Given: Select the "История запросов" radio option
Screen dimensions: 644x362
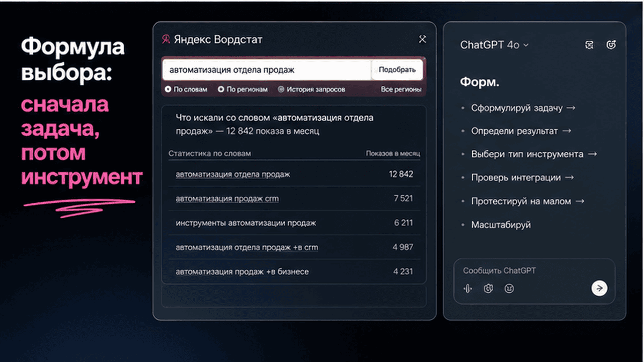Looking at the screenshot, I should pyautogui.click(x=312, y=90).
